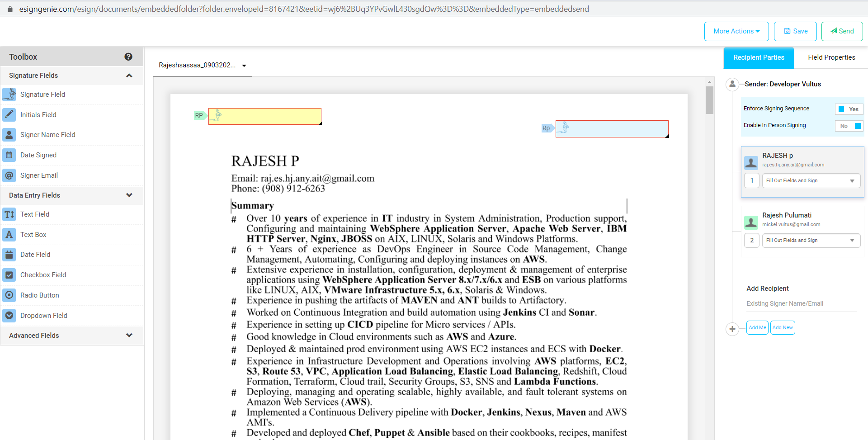This screenshot has height=440, width=868.
Task: Toggle Enable In Person Signing switch
Action: tap(849, 126)
